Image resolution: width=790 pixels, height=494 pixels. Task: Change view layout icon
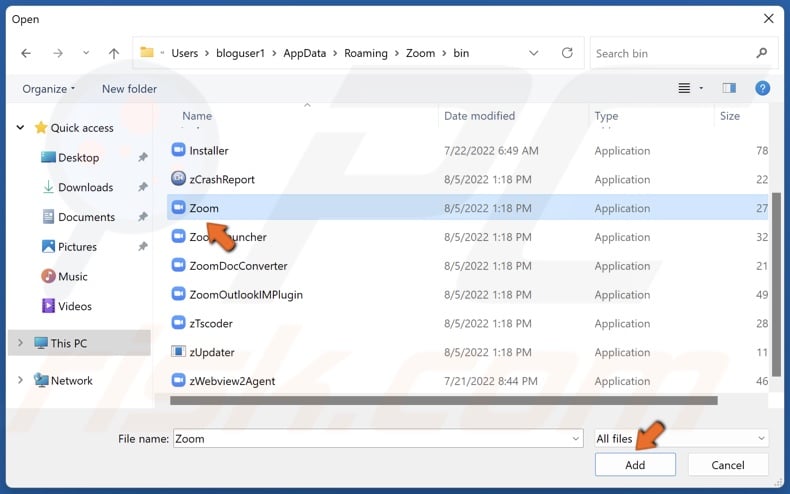click(x=684, y=88)
